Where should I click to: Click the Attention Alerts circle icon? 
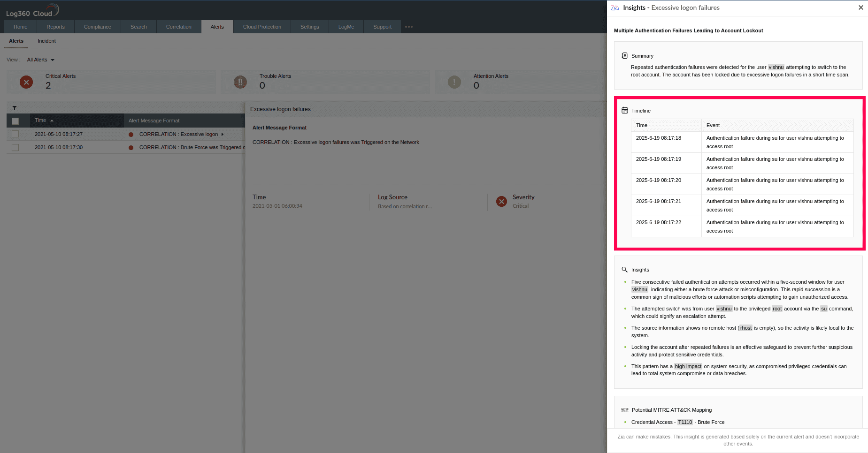[454, 82]
